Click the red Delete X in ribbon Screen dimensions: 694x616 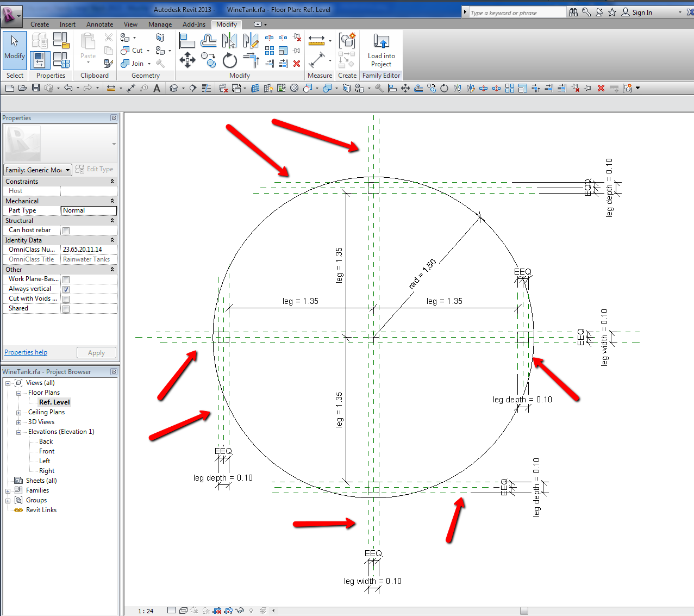297,64
